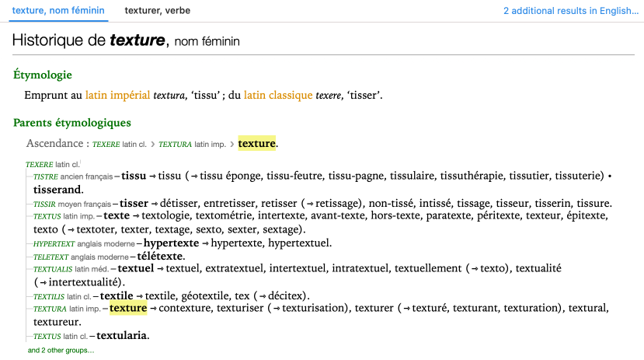Open the bold "tissu" entry
Viewport: 644px width, 360px height.
(134, 177)
